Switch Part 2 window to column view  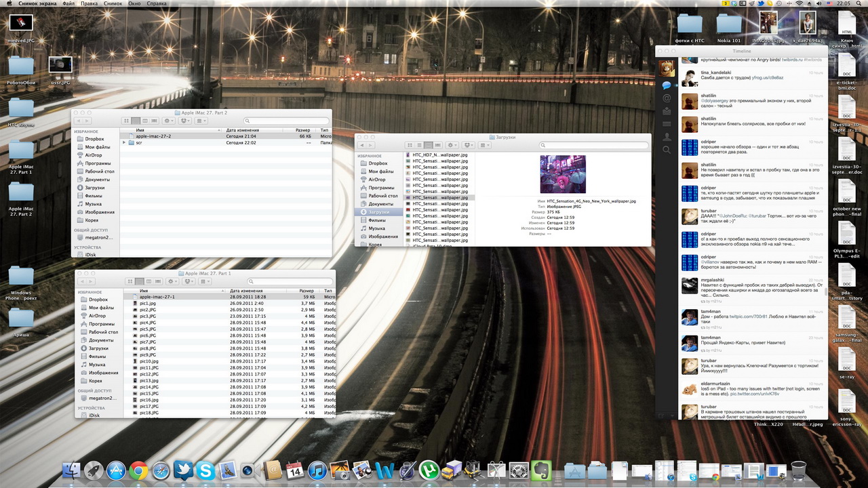(146, 121)
